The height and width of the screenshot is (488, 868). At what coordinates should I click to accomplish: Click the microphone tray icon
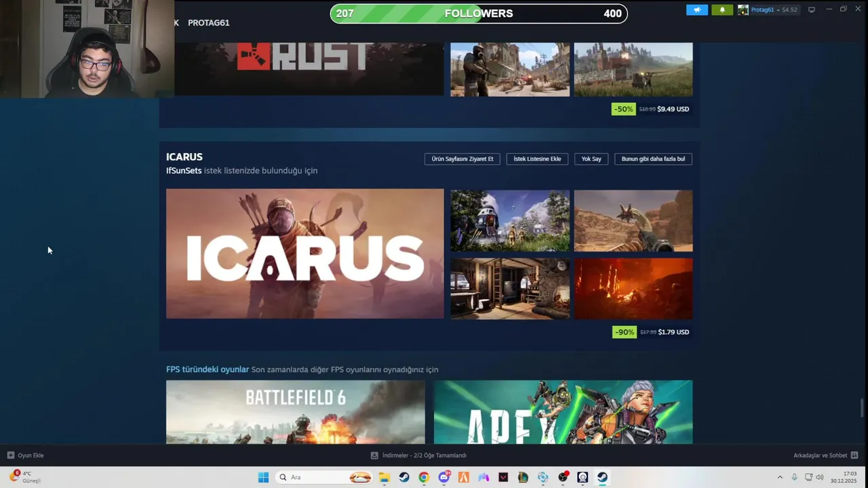click(794, 477)
